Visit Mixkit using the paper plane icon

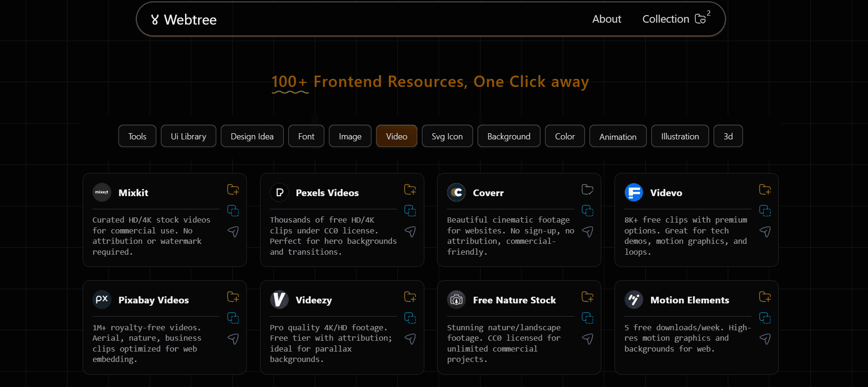pos(233,232)
